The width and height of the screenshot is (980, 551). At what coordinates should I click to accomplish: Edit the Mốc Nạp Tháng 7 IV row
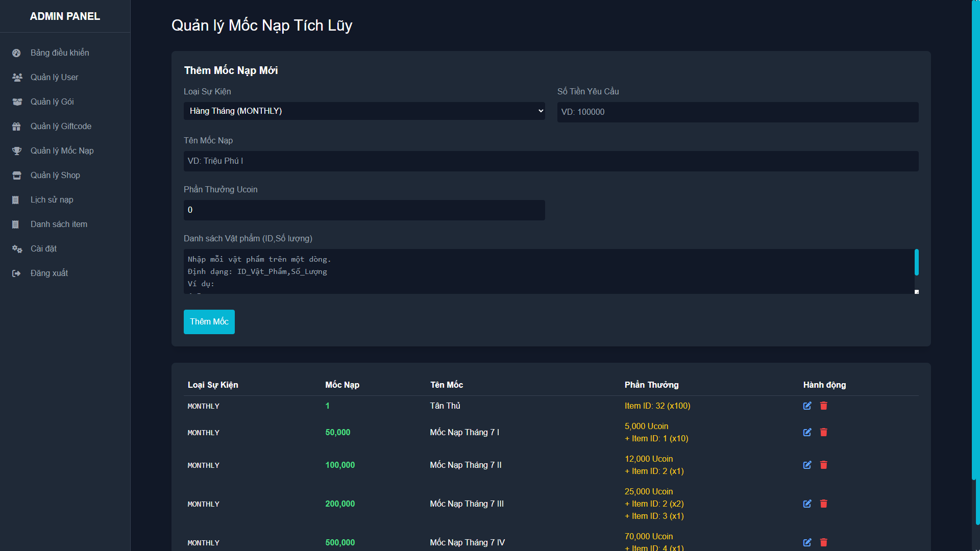tap(807, 543)
